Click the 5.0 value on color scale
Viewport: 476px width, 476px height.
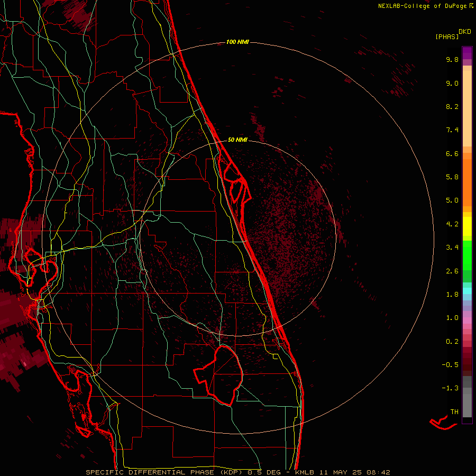[x=452, y=200]
